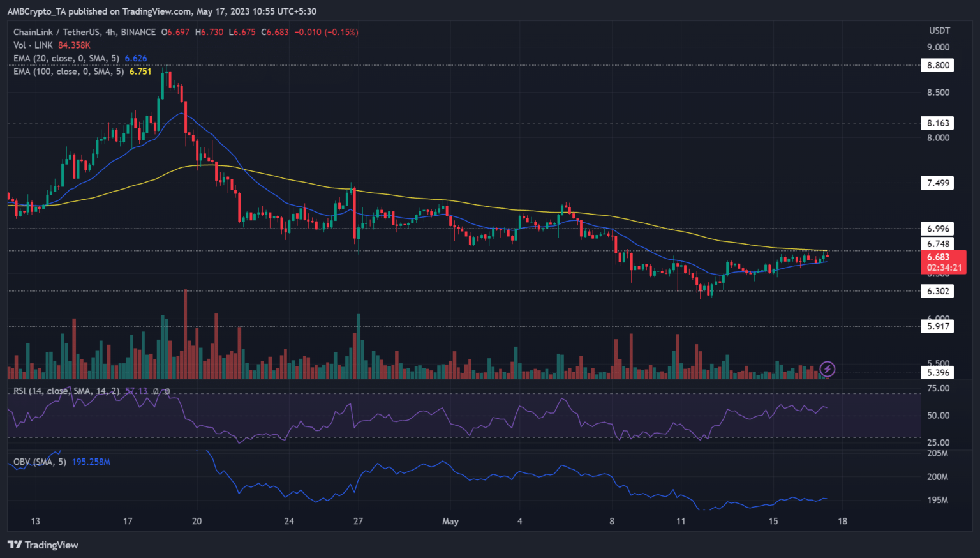Click the 6.302 price level label

(938, 291)
